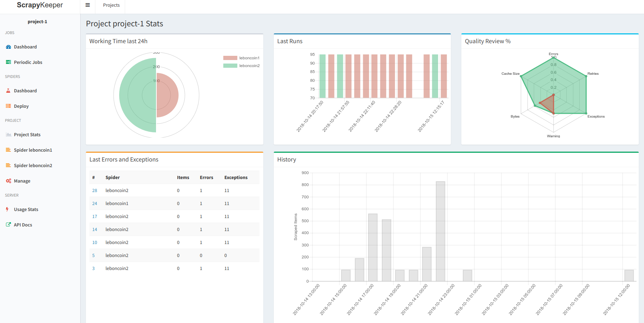
Task: Open Spider leboncoin2 page
Action: 33,165
